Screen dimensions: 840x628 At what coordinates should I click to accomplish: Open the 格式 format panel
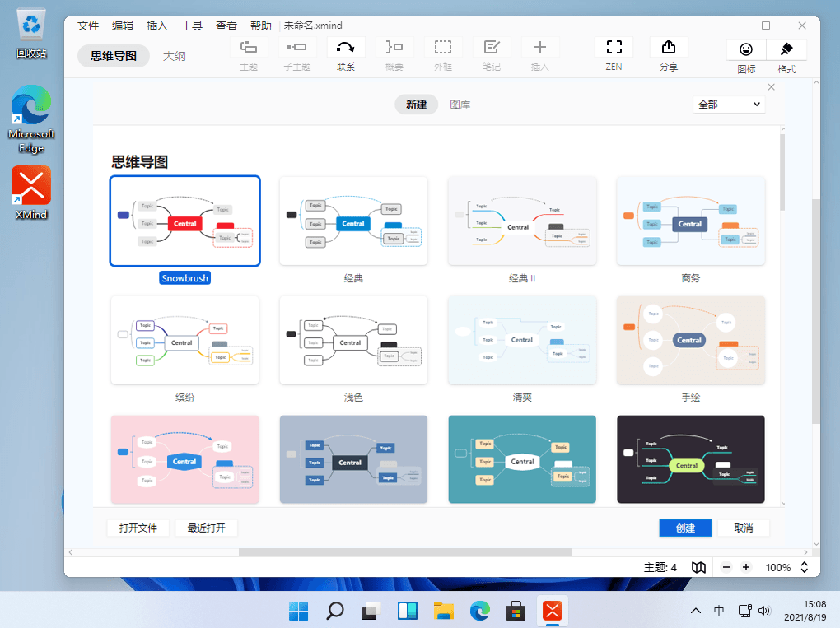click(x=786, y=49)
